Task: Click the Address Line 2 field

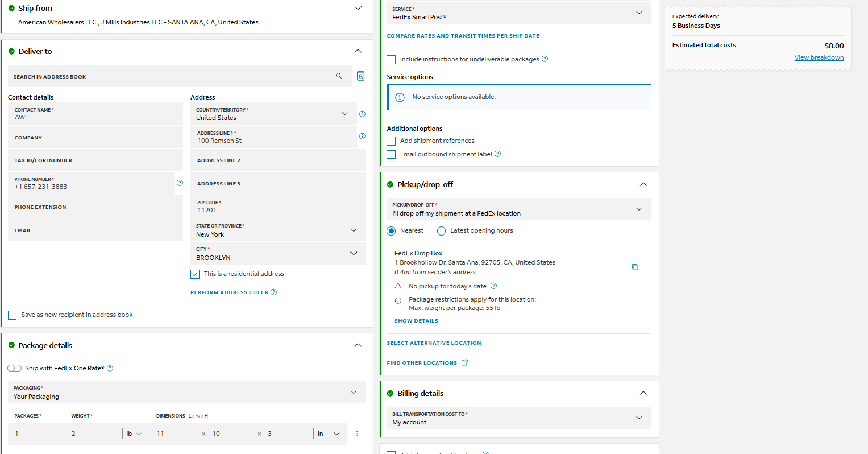Action: tap(278, 160)
